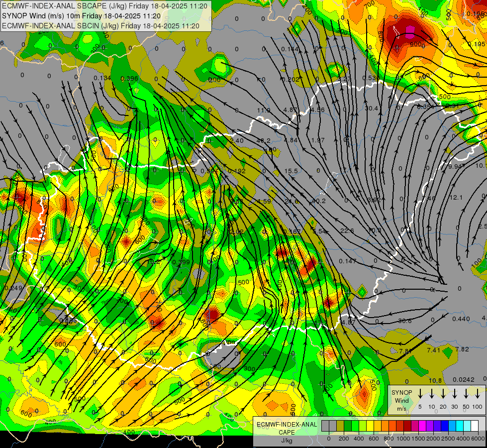
Task: Click the 10.8 value on the map
Action: (435, 380)
